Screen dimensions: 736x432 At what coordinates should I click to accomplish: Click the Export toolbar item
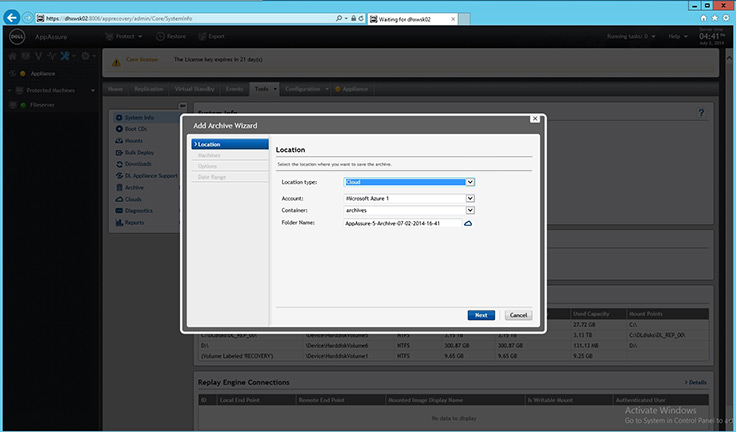click(x=211, y=36)
